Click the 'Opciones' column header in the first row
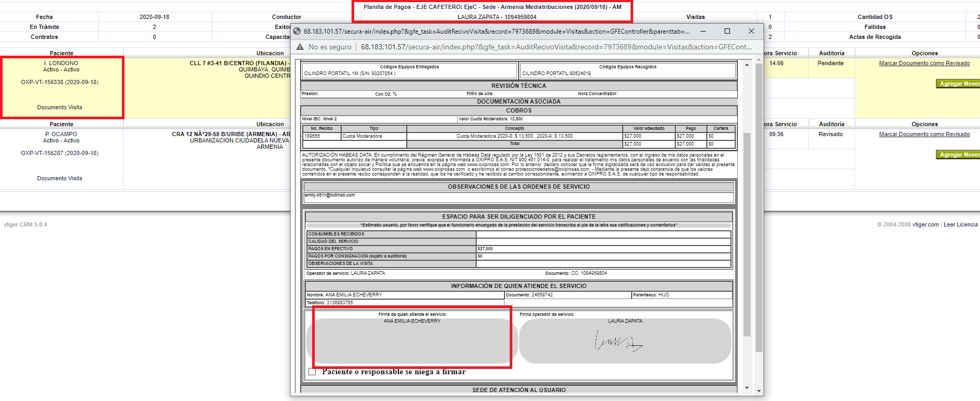This screenshot has width=980, height=401. pos(924,53)
